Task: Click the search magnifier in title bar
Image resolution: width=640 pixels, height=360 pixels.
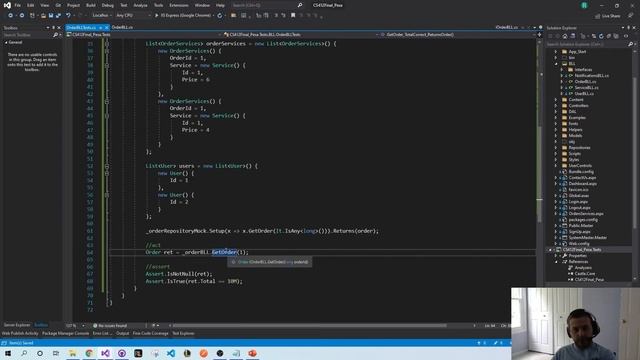Action: (300, 5)
